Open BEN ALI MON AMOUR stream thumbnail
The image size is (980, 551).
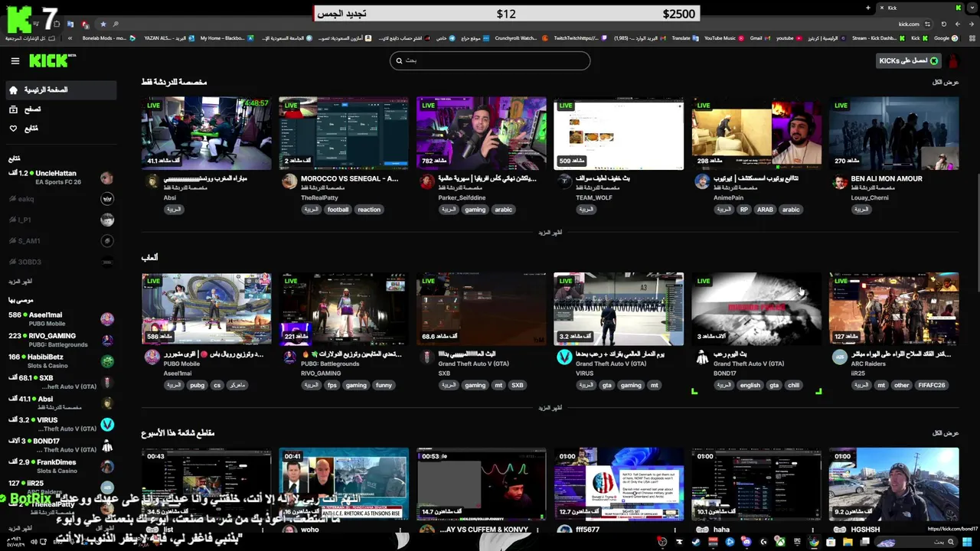[893, 133]
